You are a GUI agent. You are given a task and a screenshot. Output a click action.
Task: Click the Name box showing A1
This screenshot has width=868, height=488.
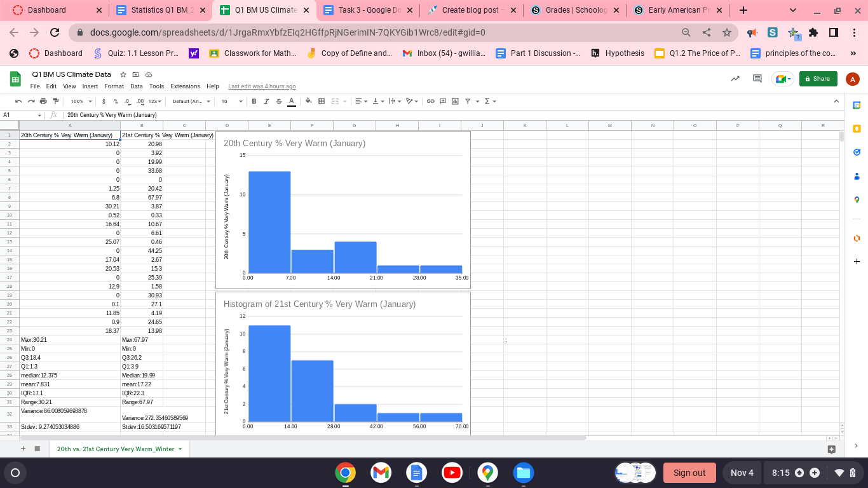pos(19,115)
